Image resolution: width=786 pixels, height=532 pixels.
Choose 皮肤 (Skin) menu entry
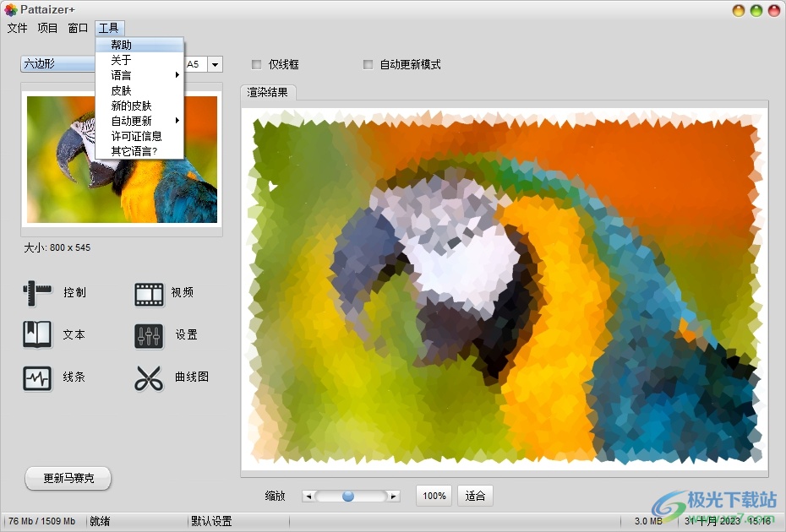click(x=139, y=90)
